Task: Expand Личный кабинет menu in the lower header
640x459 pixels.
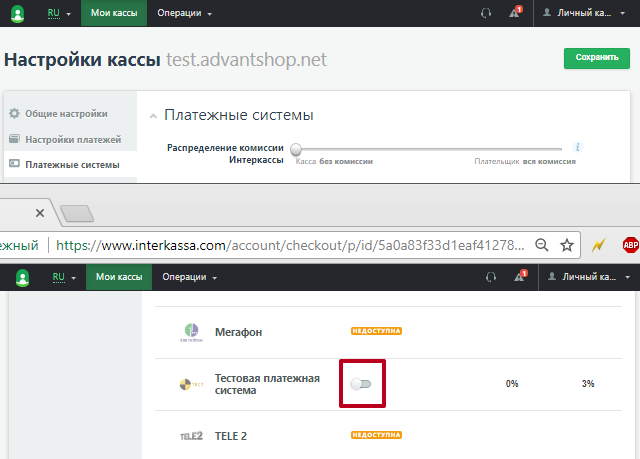Action: 589,277
